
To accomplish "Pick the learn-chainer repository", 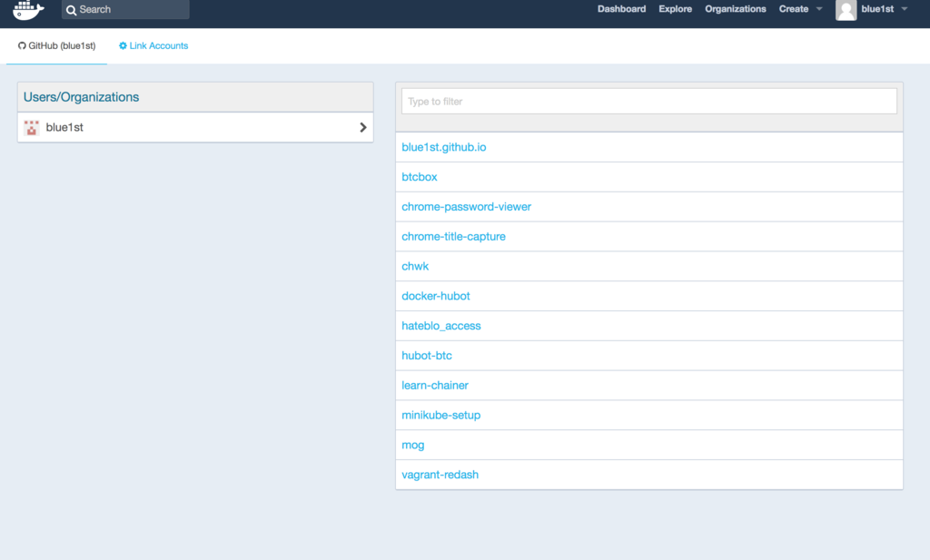I will [x=435, y=385].
